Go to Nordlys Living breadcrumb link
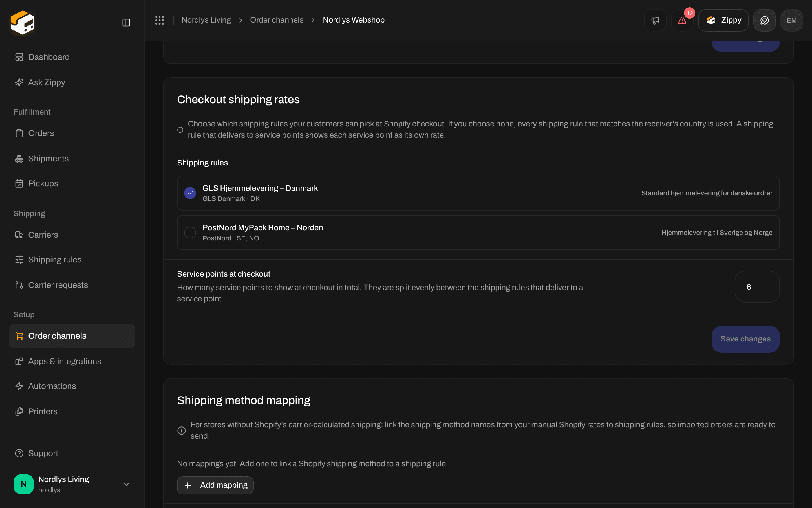Image resolution: width=812 pixels, height=508 pixels. (x=206, y=20)
